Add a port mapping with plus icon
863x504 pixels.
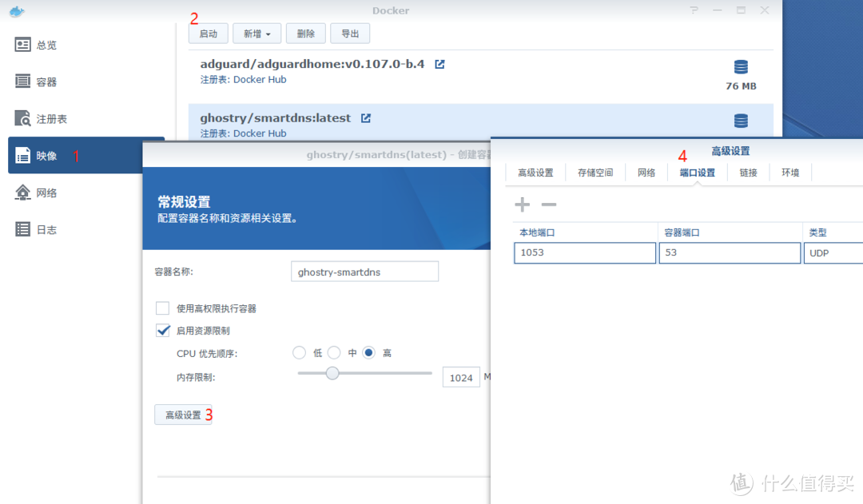(x=523, y=204)
